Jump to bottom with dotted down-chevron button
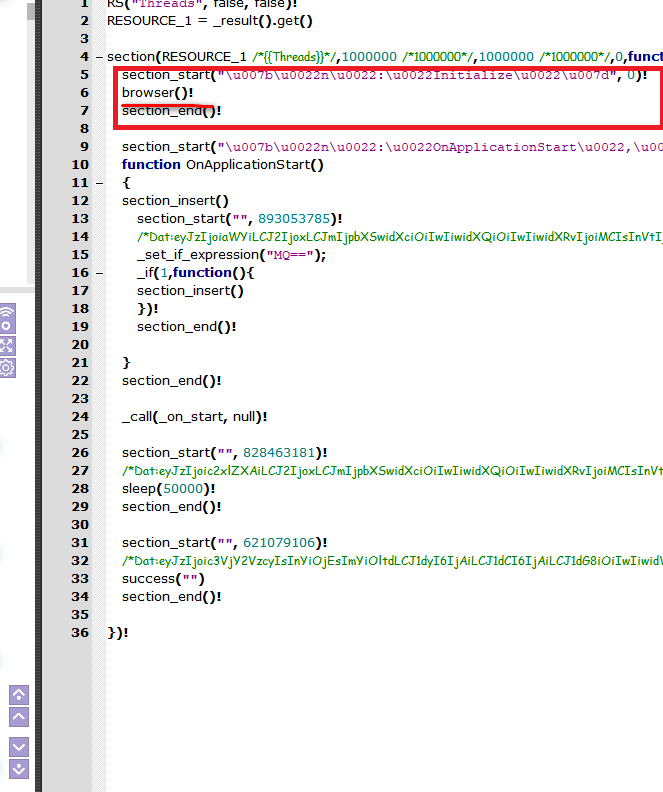The width and height of the screenshot is (663, 792). [x=19, y=769]
